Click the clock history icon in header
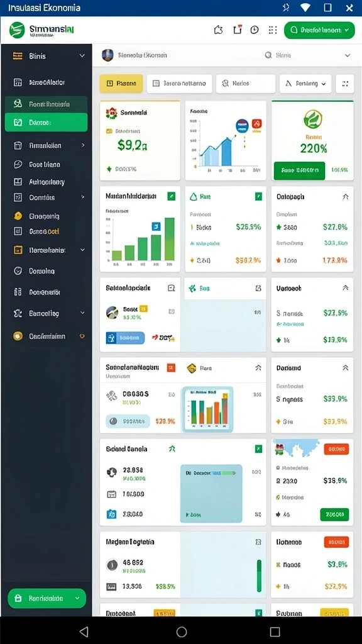 pos(255,30)
